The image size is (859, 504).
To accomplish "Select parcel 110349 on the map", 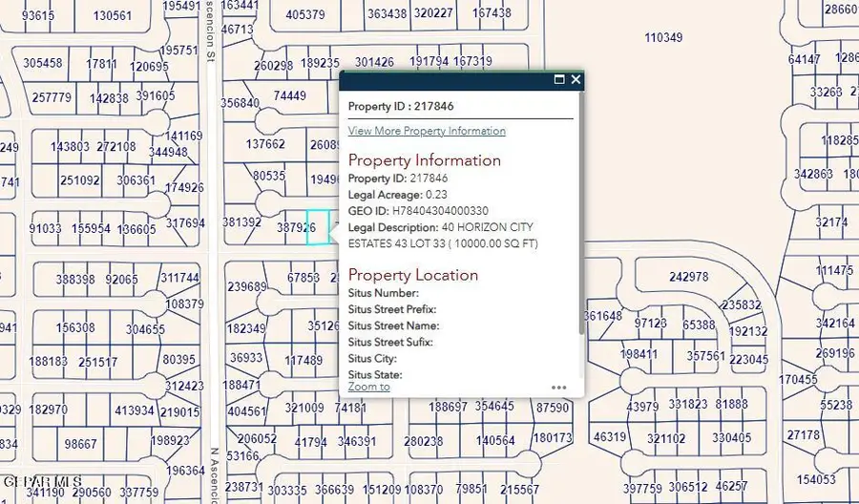I will click(x=663, y=37).
